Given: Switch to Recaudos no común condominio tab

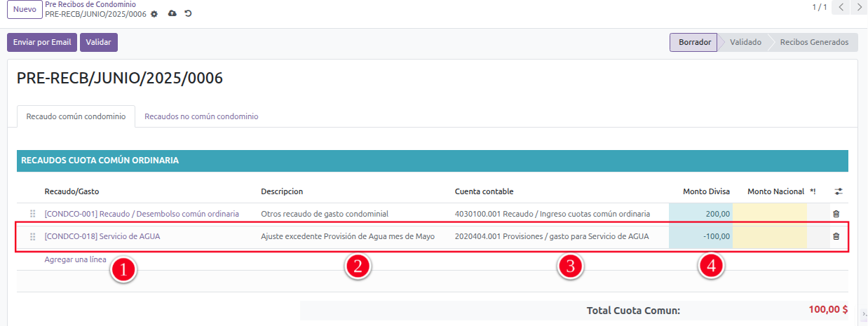Looking at the screenshot, I should click(201, 116).
